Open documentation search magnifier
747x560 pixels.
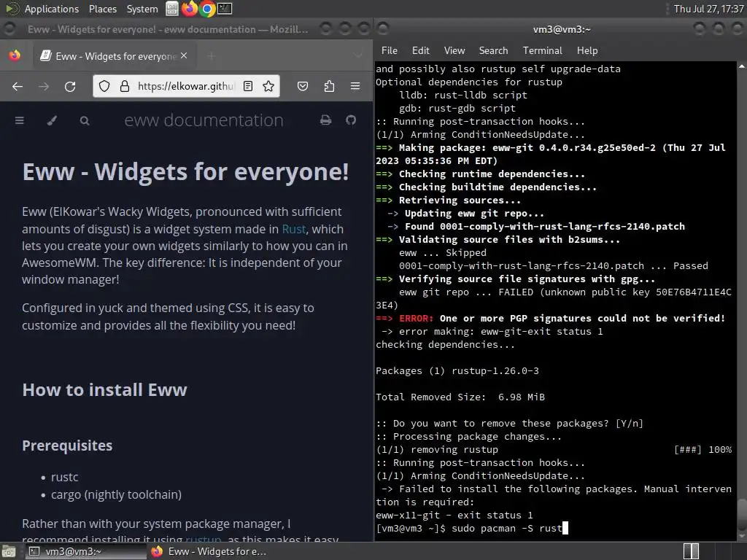point(85,120)
